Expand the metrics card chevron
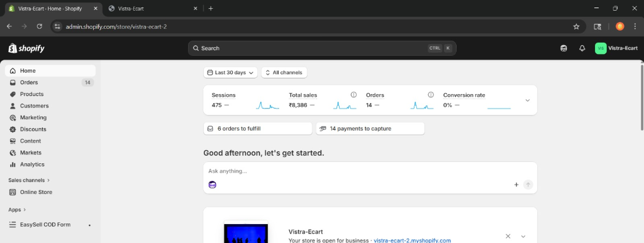 [528, 100]
